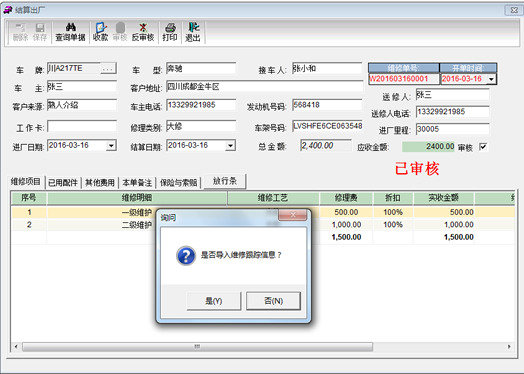524x374 pixels.
Task: Click the 反审核 un-audit icon
Action: 143,27
